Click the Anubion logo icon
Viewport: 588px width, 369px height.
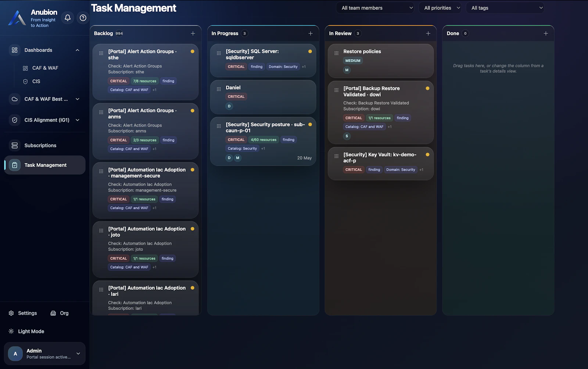click(x=17, y=18)
